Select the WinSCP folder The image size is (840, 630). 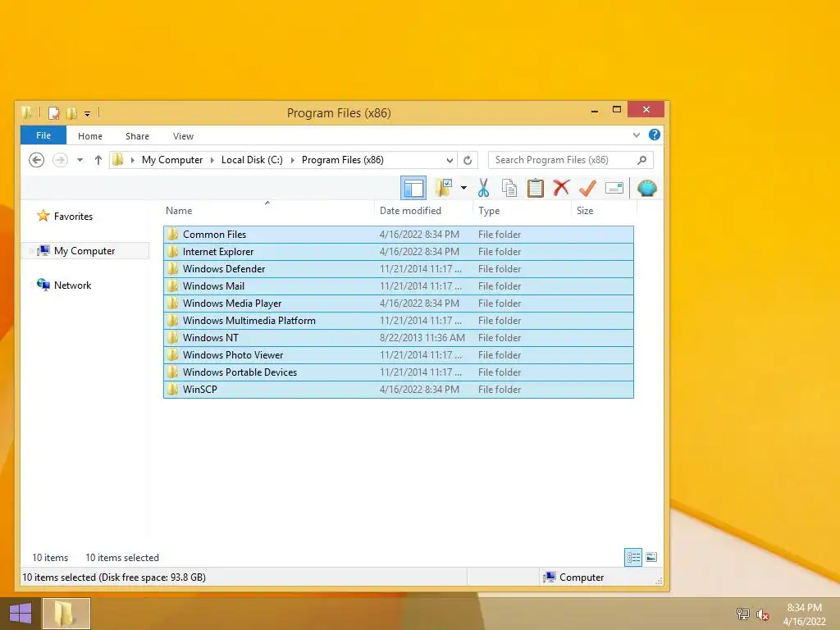[x=399, y=390]
